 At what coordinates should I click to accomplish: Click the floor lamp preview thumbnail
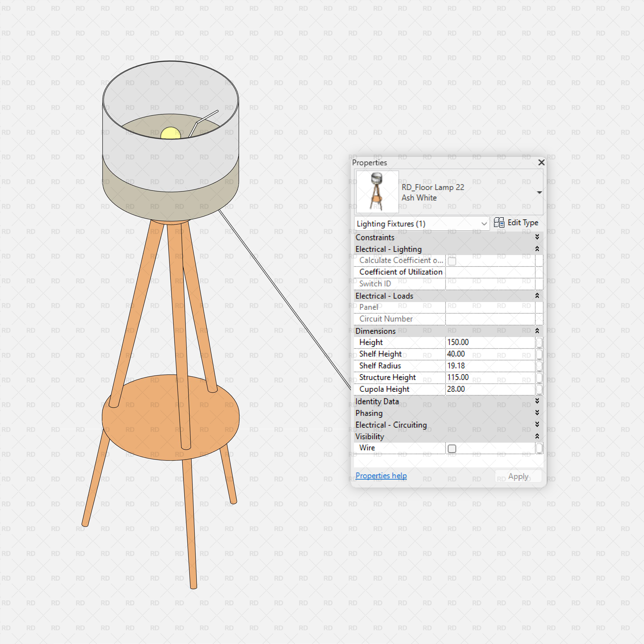click(377, 192)
